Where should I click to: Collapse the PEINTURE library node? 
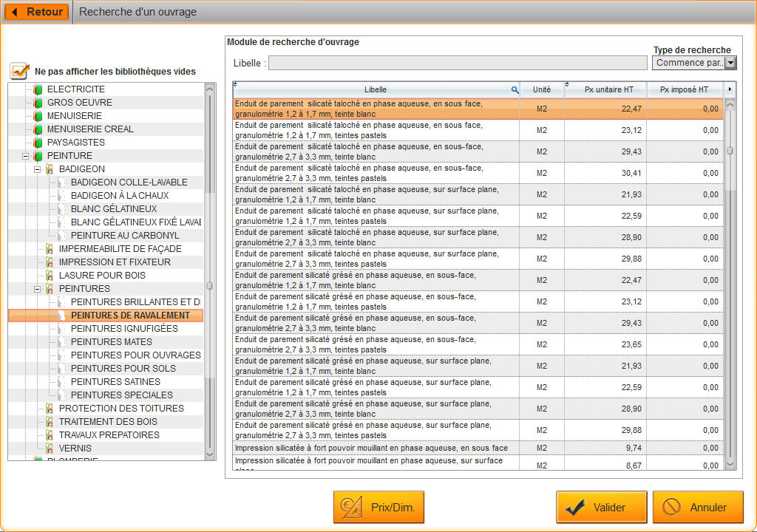pyautogui.click(x=26, y=156)
